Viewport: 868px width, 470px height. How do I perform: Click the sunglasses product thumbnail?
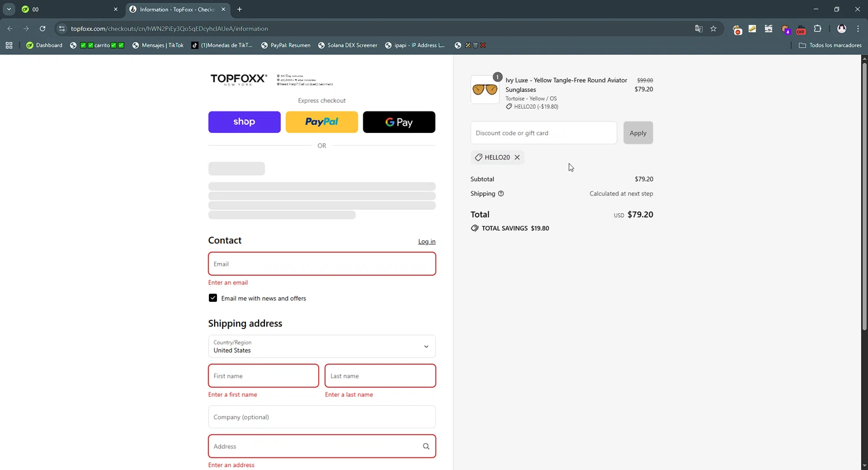(x=485, y=90)
